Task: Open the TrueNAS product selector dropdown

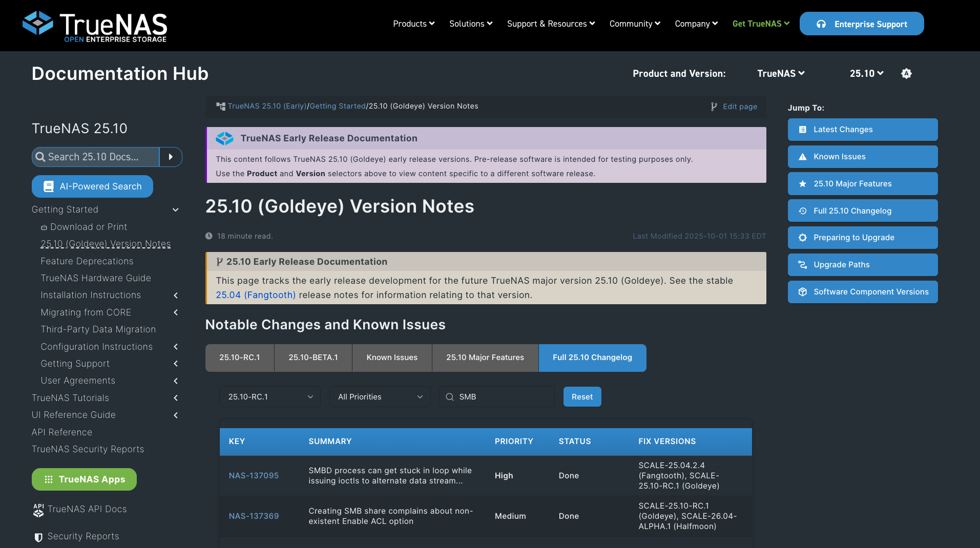Action: click(781, 74)
